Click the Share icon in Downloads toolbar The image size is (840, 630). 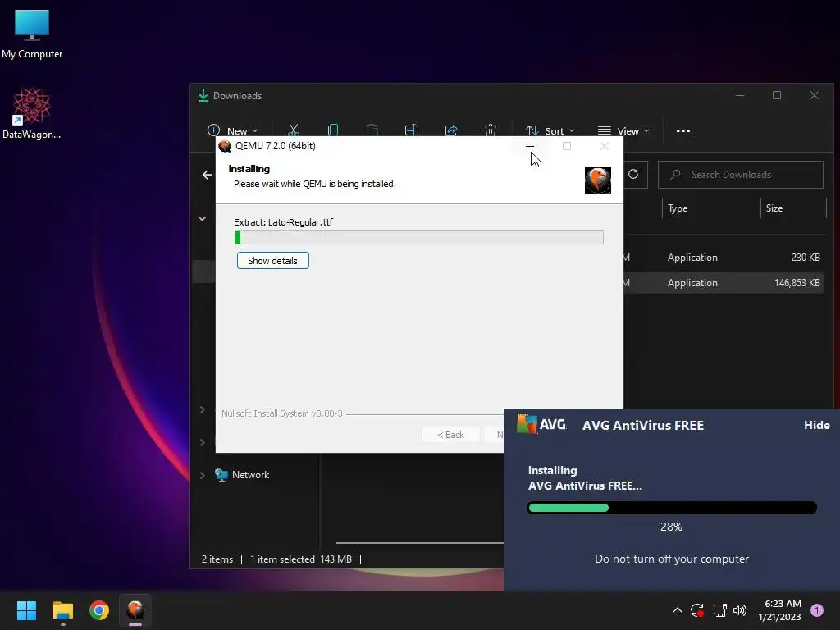[x=451, y=130]
